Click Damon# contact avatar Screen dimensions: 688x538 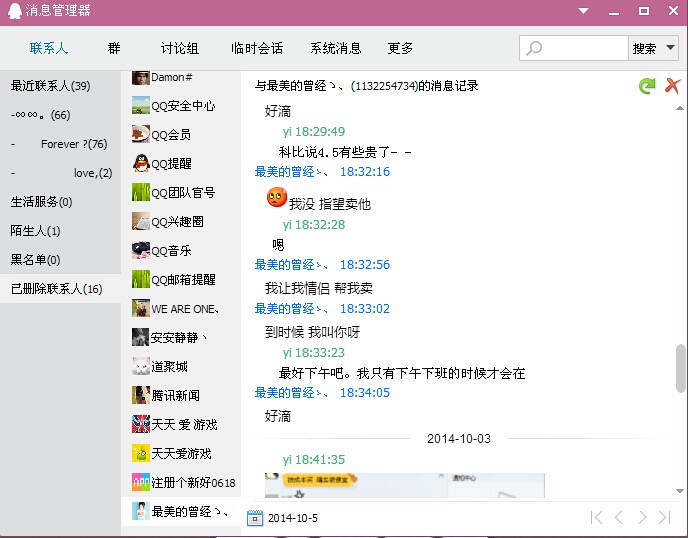click(140, 78)
